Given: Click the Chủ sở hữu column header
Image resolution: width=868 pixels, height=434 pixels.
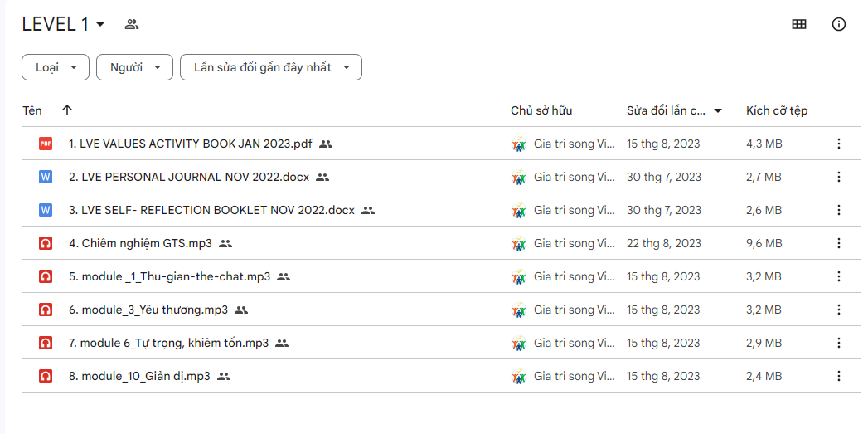Looking at the screenshot, I should (x=541, y=110).
